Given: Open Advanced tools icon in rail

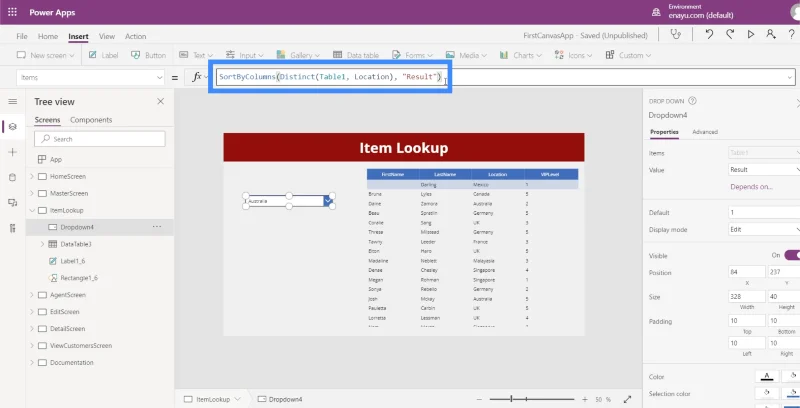Looking at the screenshot, I should point(13,228).
